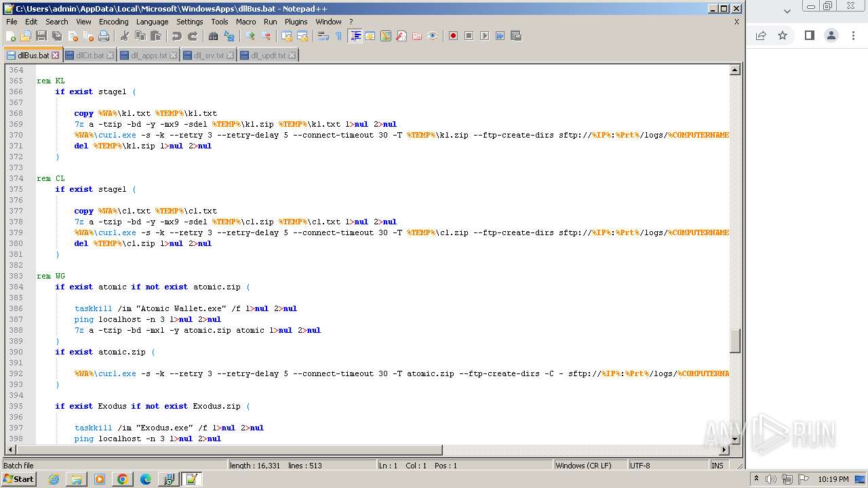The height and width of the screenshot is (488, 868).
Task: Toggle the Monitoring eye icon
Action: 433,36
